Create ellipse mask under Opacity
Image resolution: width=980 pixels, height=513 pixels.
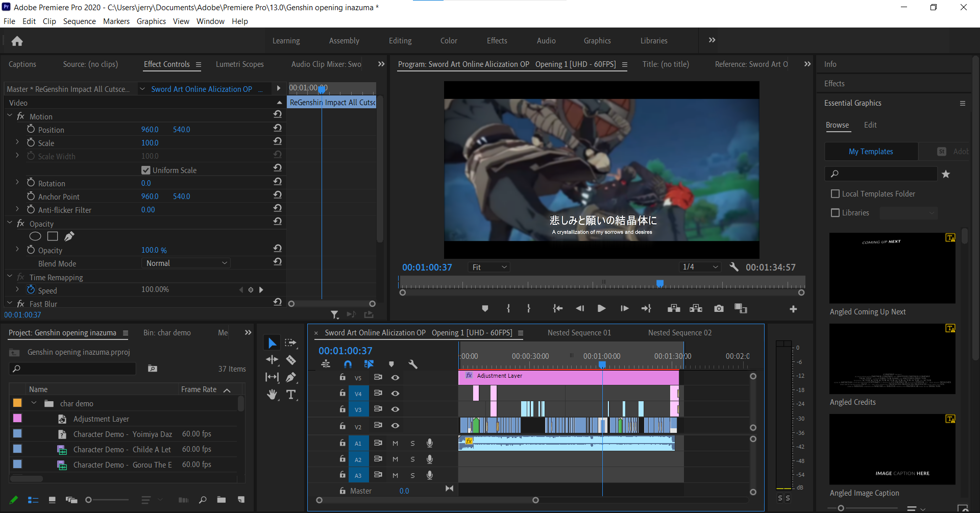coord(35,236)
